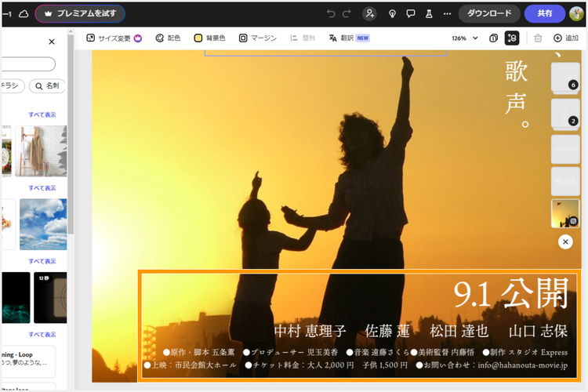This screenshot has width=588, height=392.
Task: Select the name 中村 恵理子
Action: (x=310, y=331)
